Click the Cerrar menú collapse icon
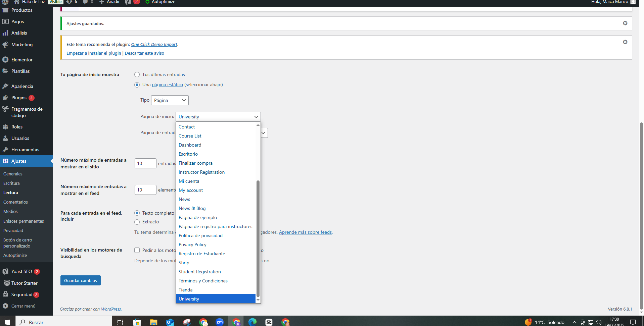 tap(5, 306)
